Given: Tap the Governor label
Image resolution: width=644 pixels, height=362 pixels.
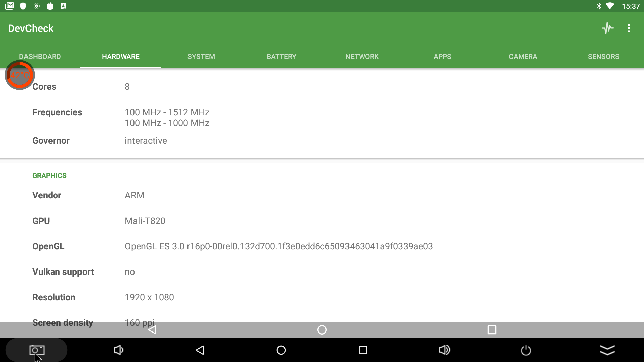Looking at the screenshot, I should [51, 141].
